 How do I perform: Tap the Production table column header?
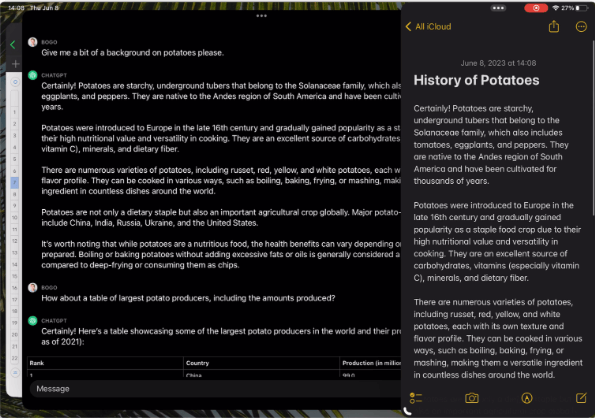[371, 363]
